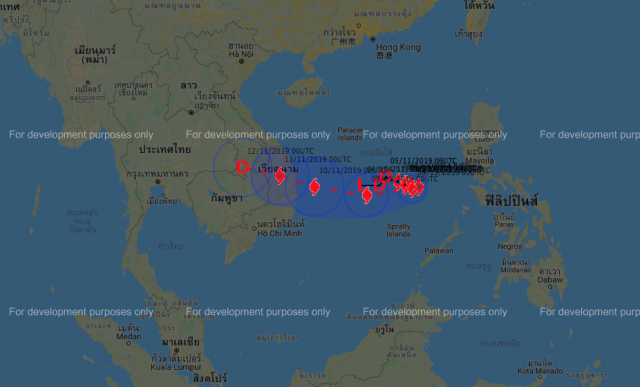Click the Kuala Lumpur capital marker

[x=176, y=351]
